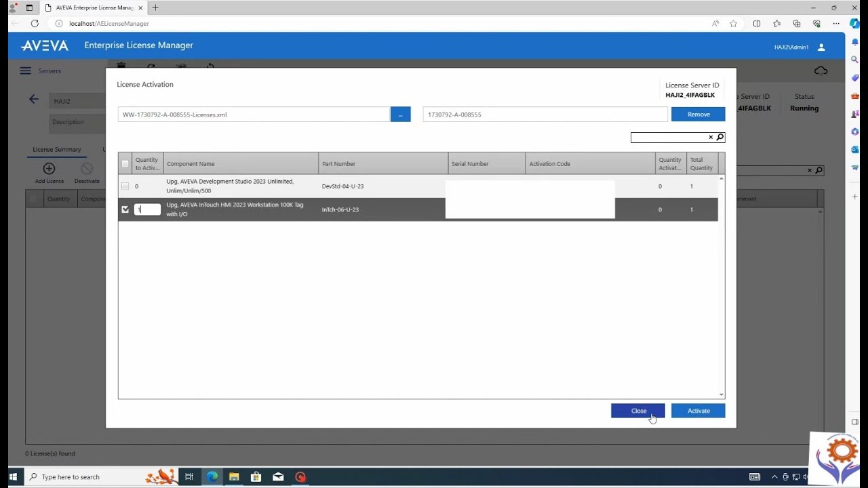Open File Explorer from the taskbar
The height and width of the screenshot is (488, 868).
(234, 476)
